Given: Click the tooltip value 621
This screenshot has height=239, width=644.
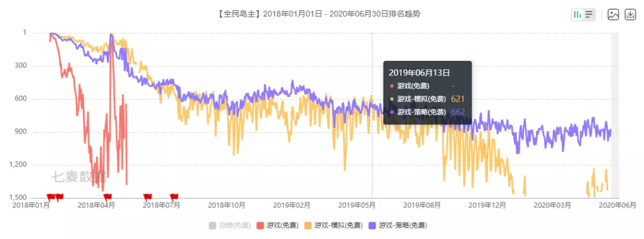Looking at the screenshot, I should (x=457, y=99).
